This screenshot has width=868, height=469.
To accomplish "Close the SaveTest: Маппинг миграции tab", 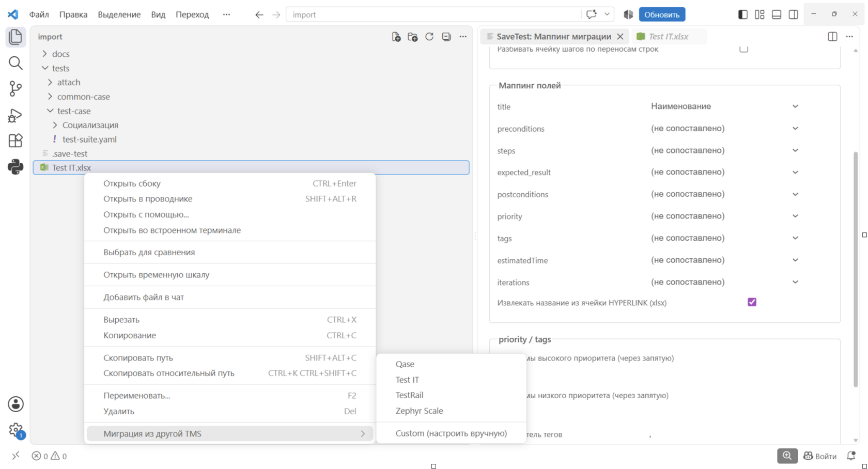I will [x=620, y=37].
